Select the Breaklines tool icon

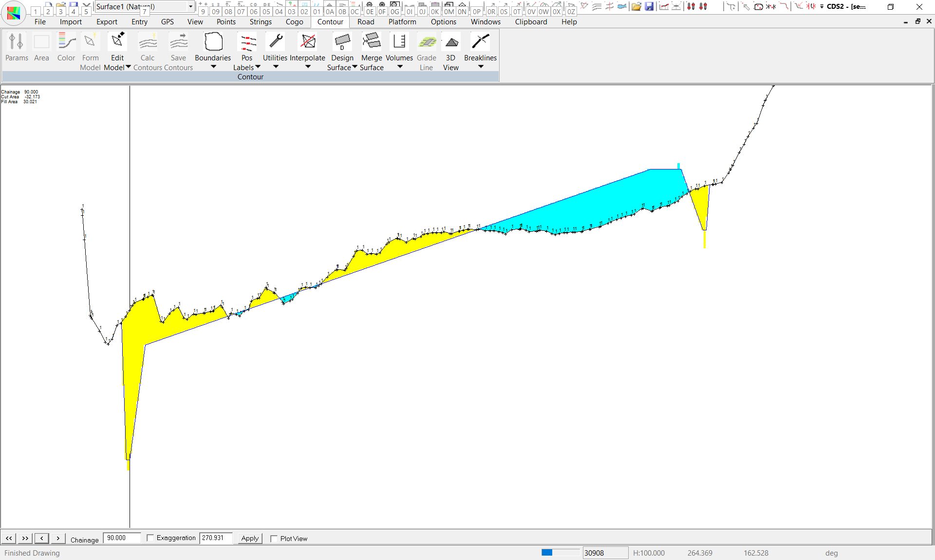pyautogui.click(x=480, y=42)
